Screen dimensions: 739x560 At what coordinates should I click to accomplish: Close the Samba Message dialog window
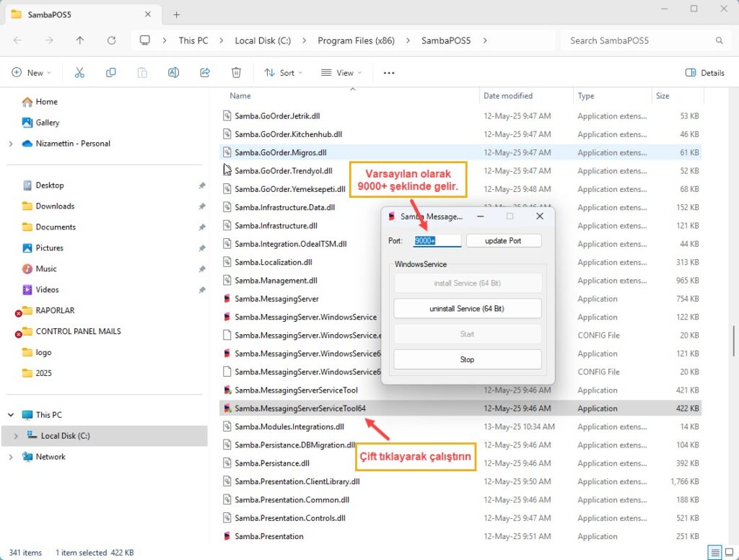click(x=540, y=216)
